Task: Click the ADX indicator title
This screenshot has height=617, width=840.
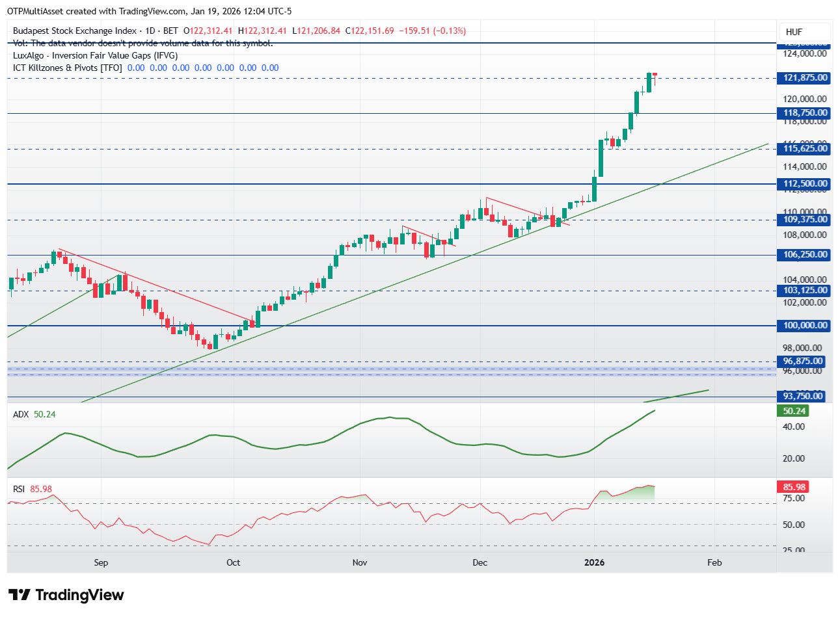Action: point(21,414)
